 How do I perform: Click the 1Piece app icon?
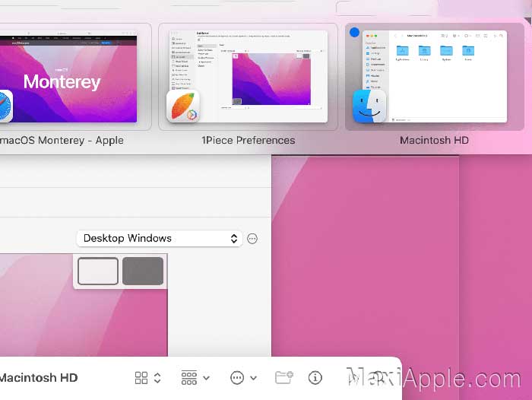(x=183, y=106)
